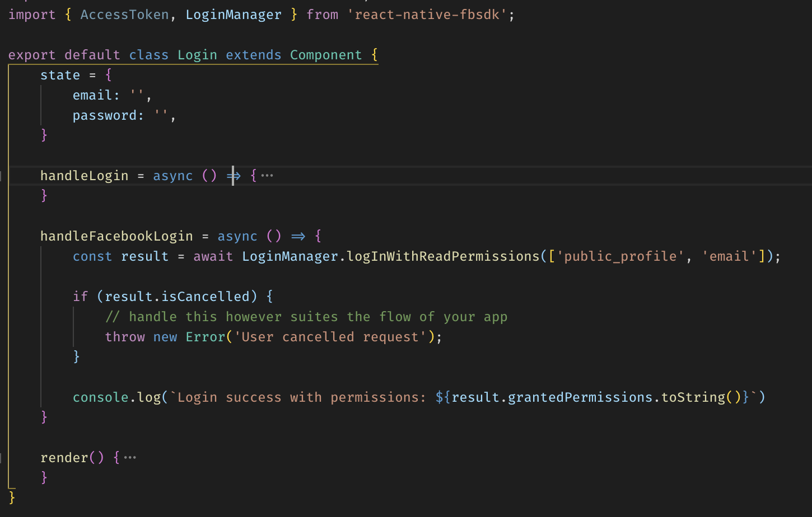Image resolution: width=812 pixels, height=517 pixels.
Task: Place cursor on the email state property
Action: pyautogui.click(x=91, y=95)
